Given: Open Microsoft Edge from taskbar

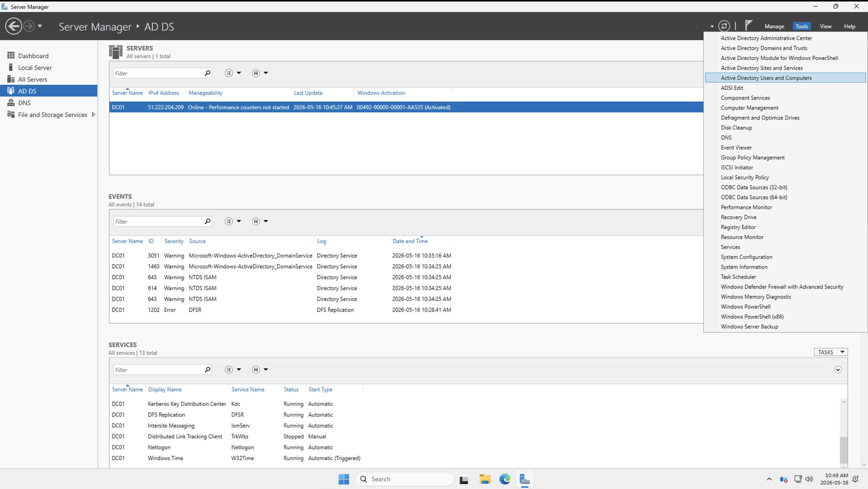Looking at the screenshot, I should 505,479.
